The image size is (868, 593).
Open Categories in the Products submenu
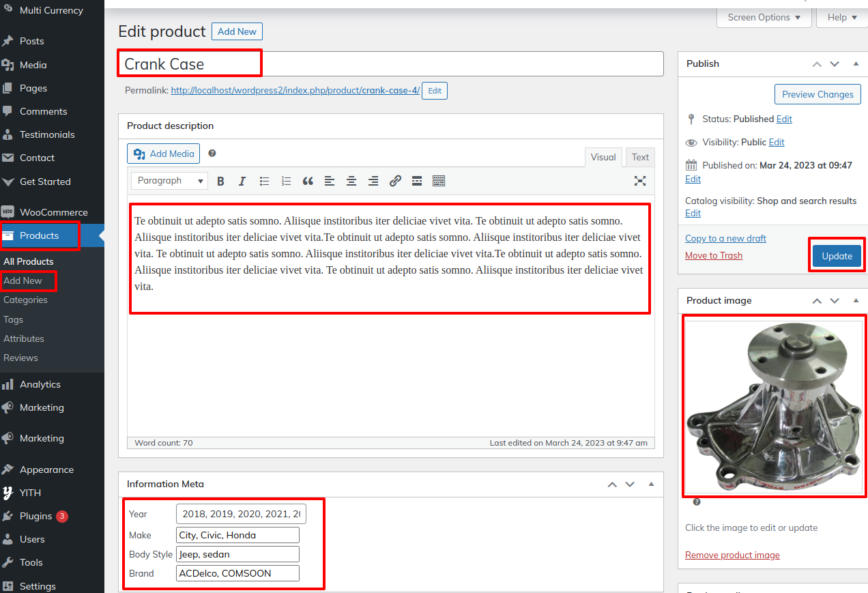(25, 300)
